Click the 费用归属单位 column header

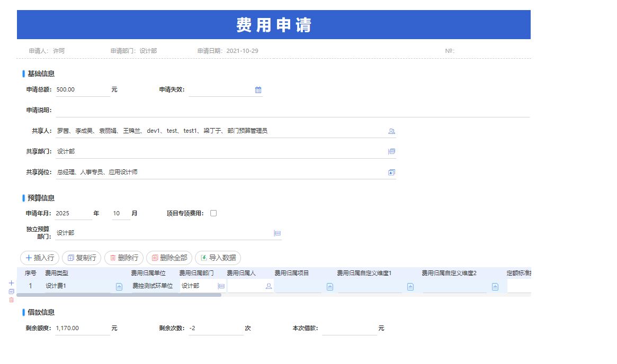(x=148, y=273)
